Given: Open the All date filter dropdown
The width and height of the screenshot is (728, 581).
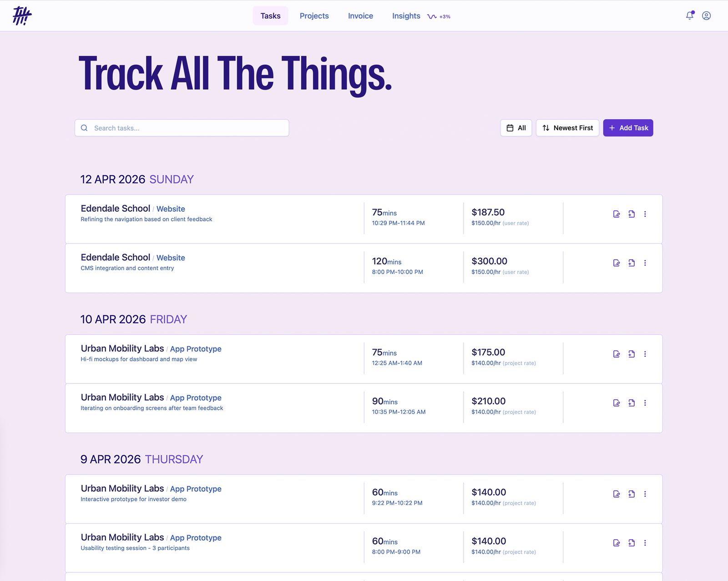Looking at the screenshot, I should (516, 127).
